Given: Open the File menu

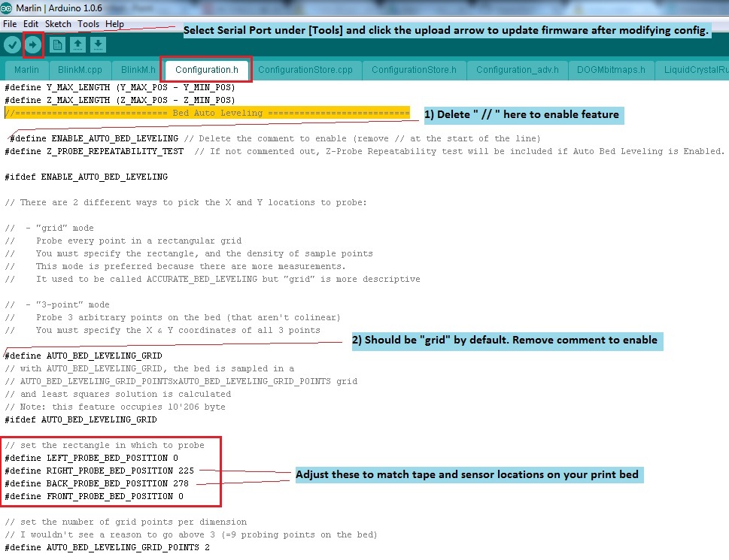Looking at the screenshot, I should (10, 24).
